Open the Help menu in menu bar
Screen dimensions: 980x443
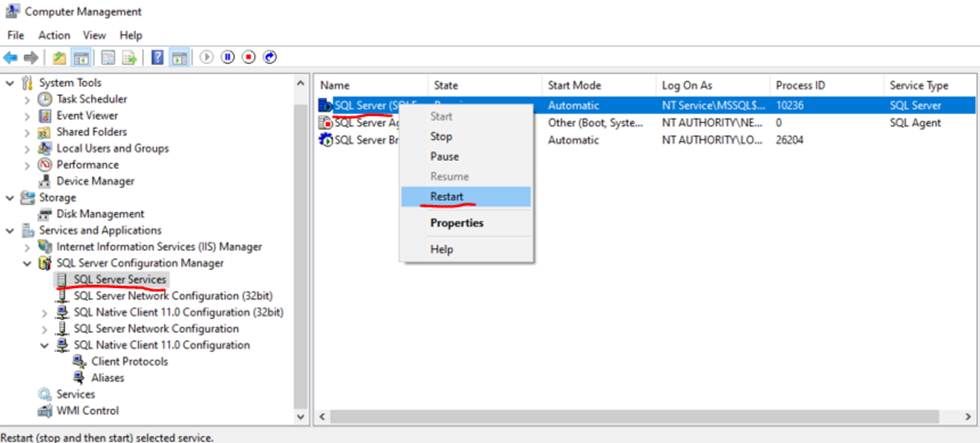[131, 35]
